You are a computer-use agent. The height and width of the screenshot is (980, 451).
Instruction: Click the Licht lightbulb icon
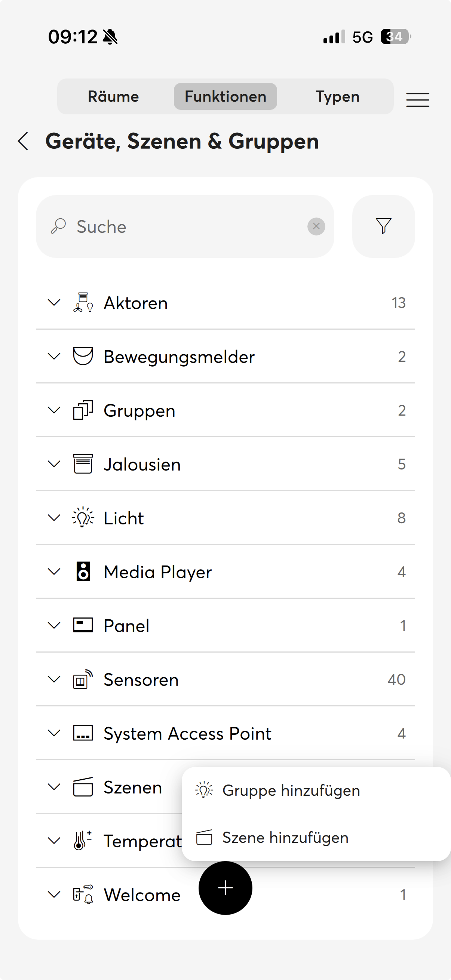(x=83, y=518)
